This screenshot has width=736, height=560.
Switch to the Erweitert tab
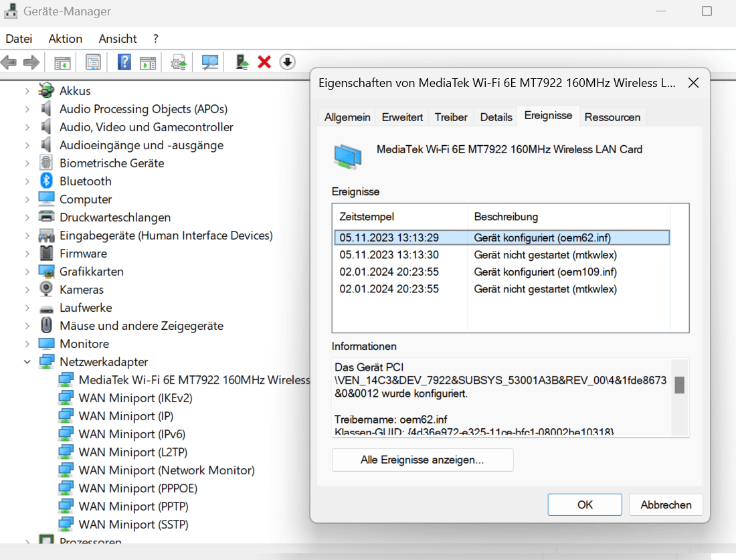tap(402, 117)
